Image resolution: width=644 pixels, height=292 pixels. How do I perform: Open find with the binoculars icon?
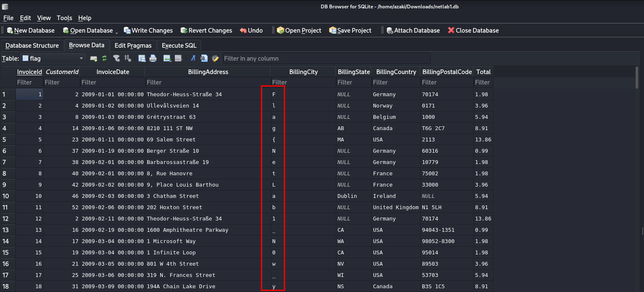click(204, 59)
